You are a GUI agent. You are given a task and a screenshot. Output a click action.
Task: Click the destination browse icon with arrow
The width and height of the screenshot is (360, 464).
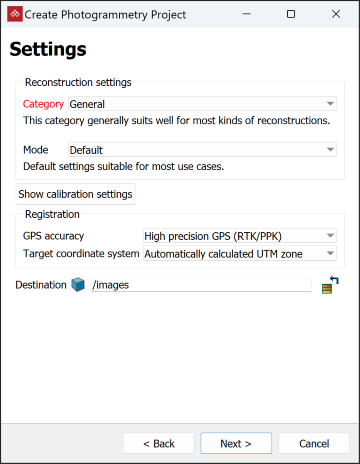330,285
